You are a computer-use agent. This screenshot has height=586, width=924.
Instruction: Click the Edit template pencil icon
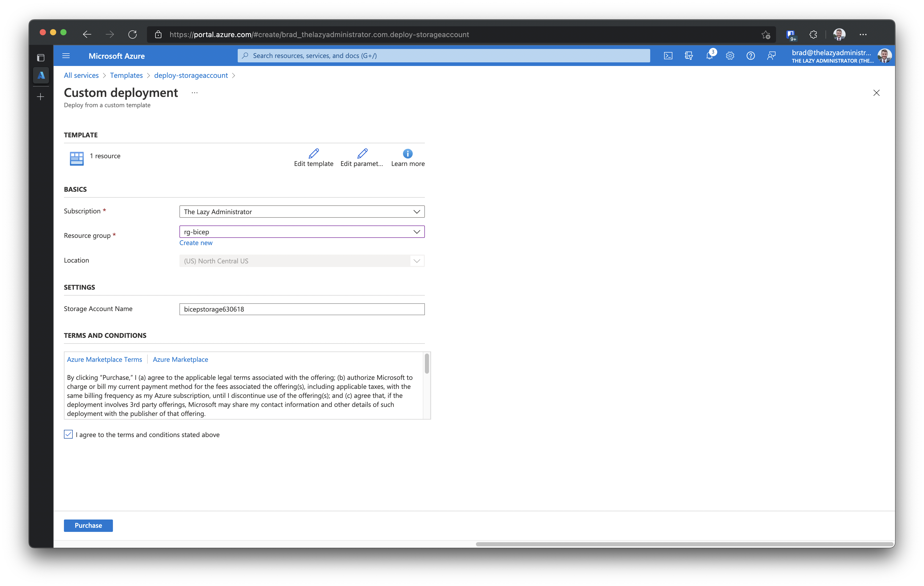(314, 153)
